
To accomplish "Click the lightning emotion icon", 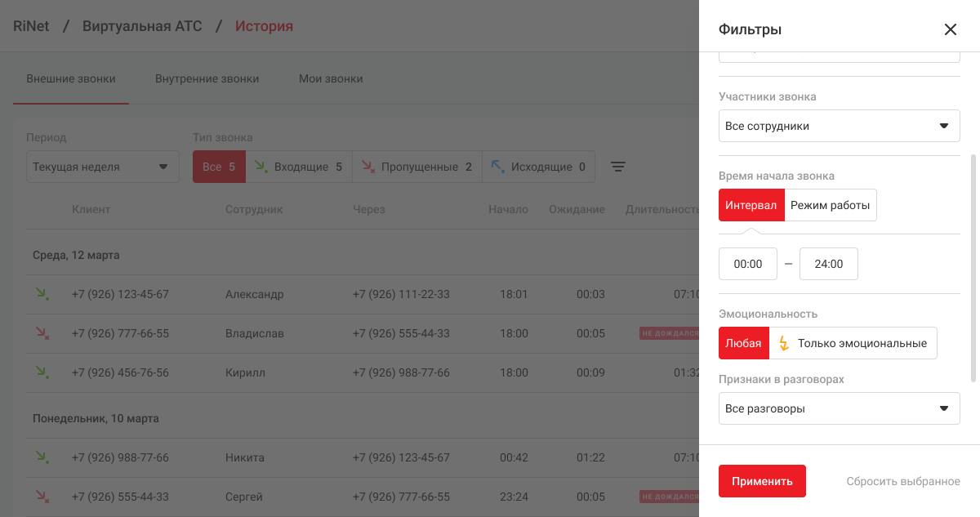I will pos(783,343).
